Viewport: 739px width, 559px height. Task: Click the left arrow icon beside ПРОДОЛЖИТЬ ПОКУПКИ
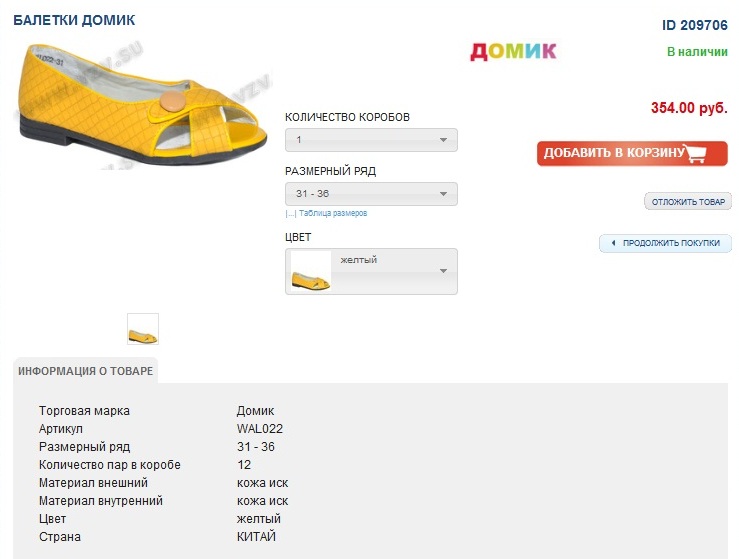[612, 243]
